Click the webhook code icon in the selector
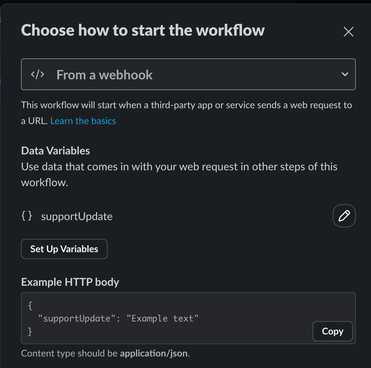371x368 pixels. [x=37, y=74]
